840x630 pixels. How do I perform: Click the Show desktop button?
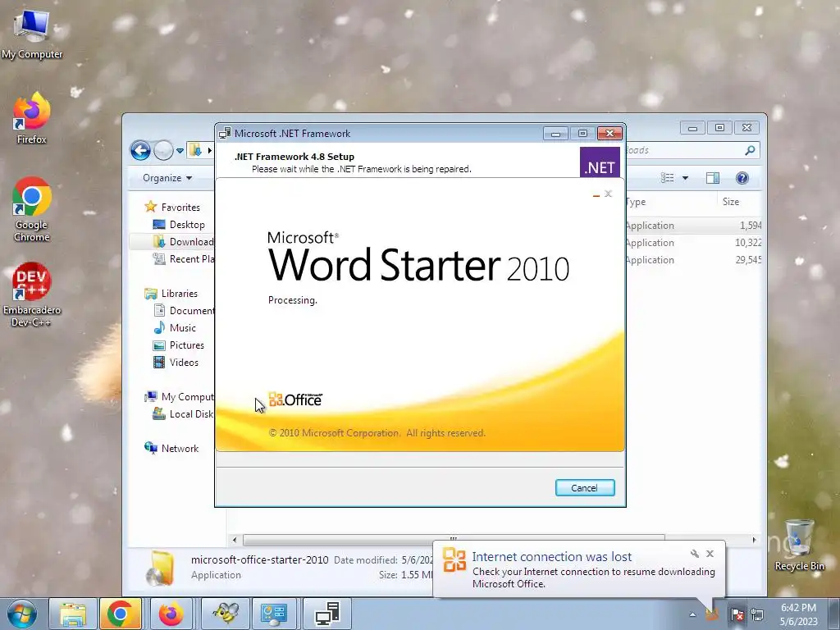tap(834, 614)
